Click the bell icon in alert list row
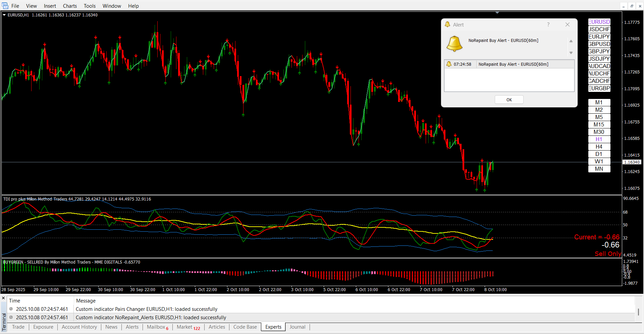 point(449,64)
